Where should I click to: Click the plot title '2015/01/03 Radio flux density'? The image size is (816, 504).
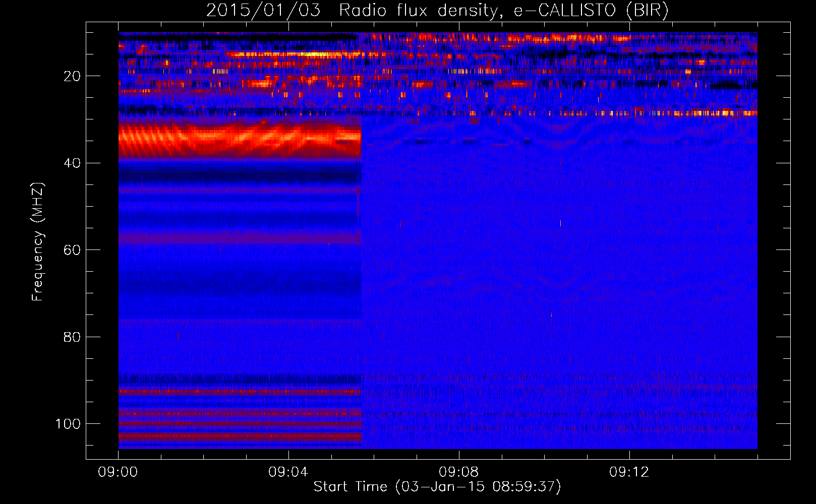(437, 10)
